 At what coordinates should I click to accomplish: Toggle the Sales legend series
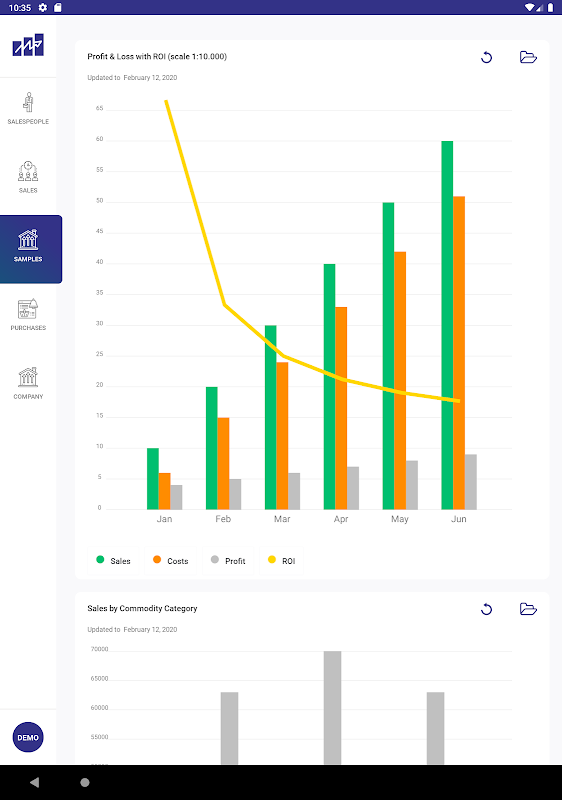pyautogui.click(x=113, y=561)
